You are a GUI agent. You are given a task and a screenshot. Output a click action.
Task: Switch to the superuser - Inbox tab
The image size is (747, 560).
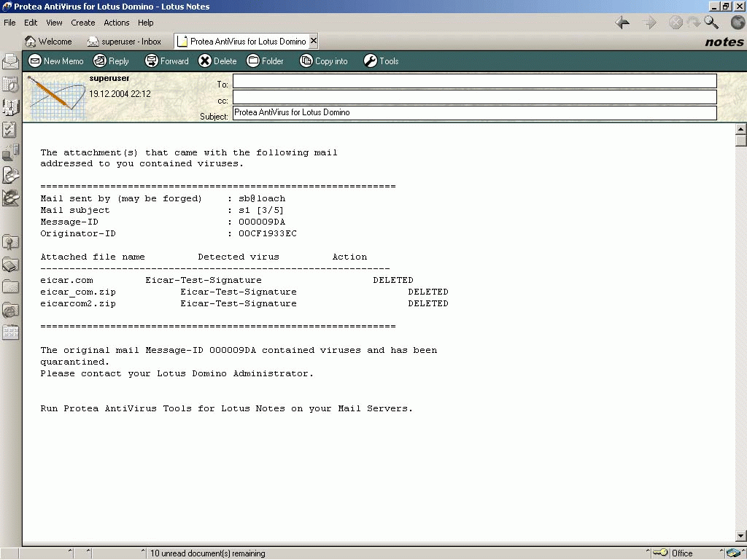[x=124, y=42]
